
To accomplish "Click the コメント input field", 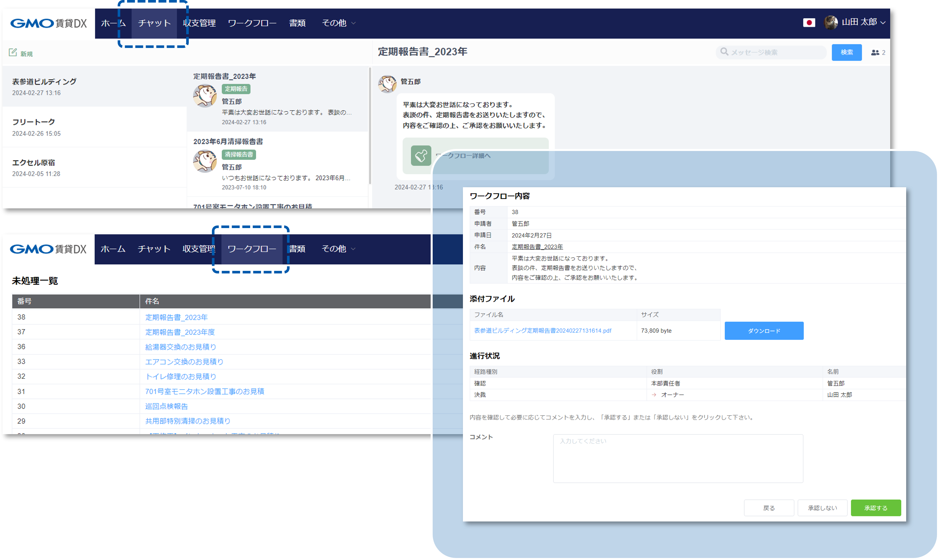I will [x=678, y=458].
